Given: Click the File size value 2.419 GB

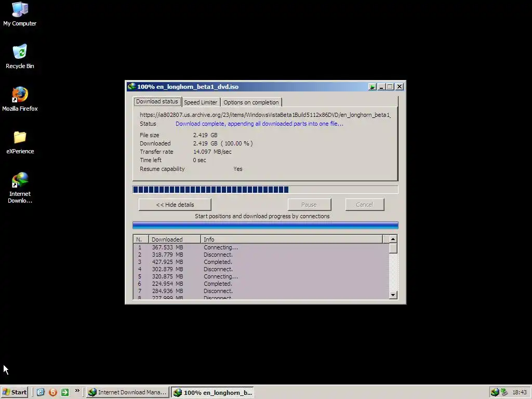Looking at the screenshot, I should pyautogui.click(x=205, y=135).
